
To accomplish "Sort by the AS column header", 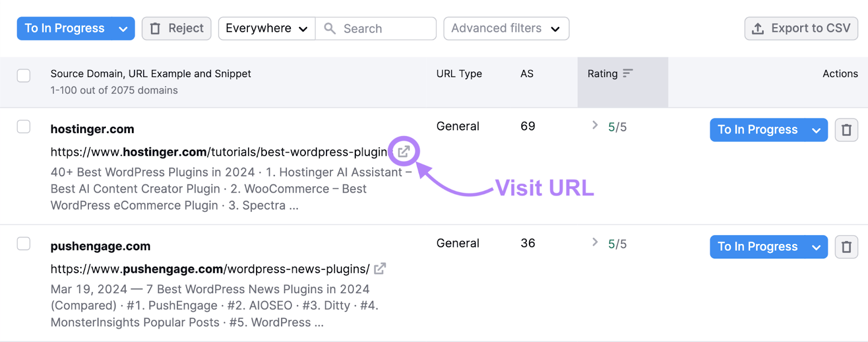I will click(527, 74).
